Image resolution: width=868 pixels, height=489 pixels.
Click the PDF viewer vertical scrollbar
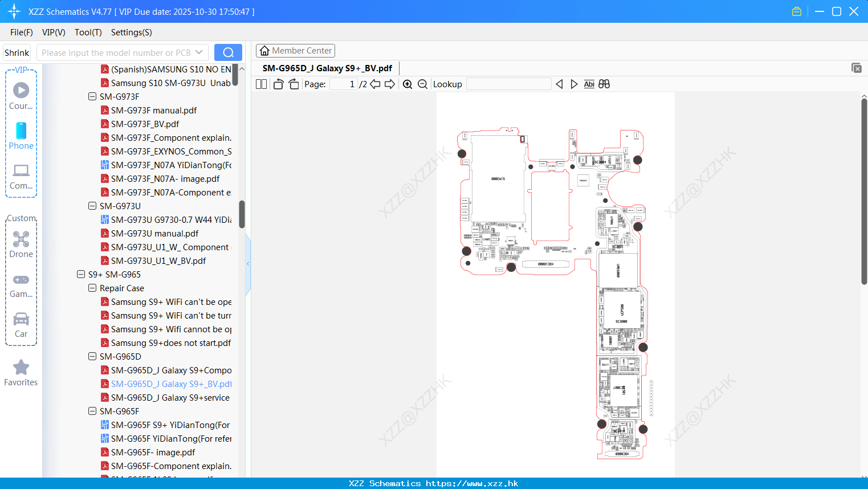[864, 191]
